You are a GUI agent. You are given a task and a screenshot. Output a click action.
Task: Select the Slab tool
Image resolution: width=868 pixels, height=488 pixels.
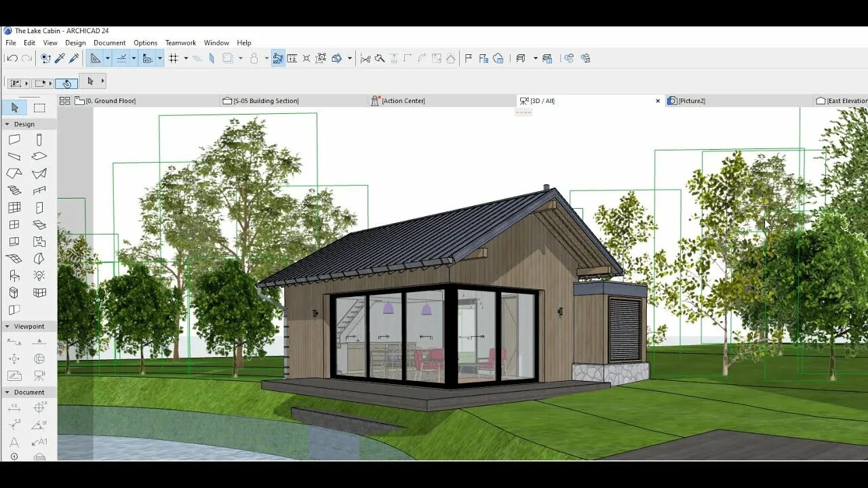[x=39, y=157]
